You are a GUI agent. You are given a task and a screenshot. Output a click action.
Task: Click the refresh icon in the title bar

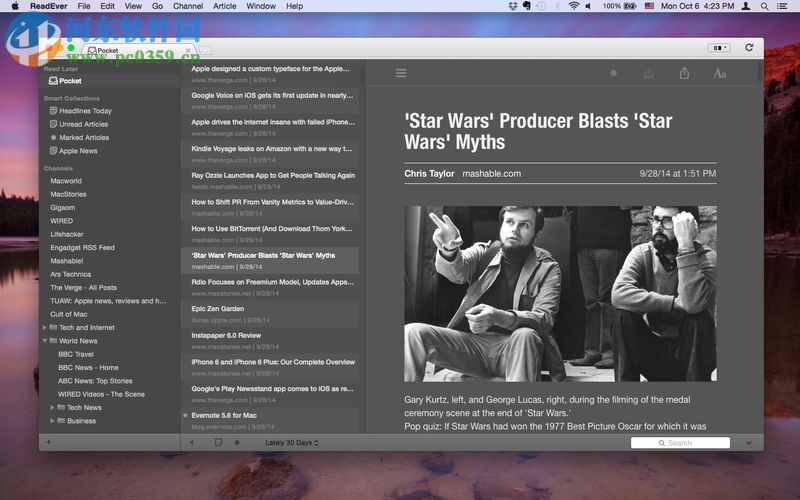click(x=749, y=47)
